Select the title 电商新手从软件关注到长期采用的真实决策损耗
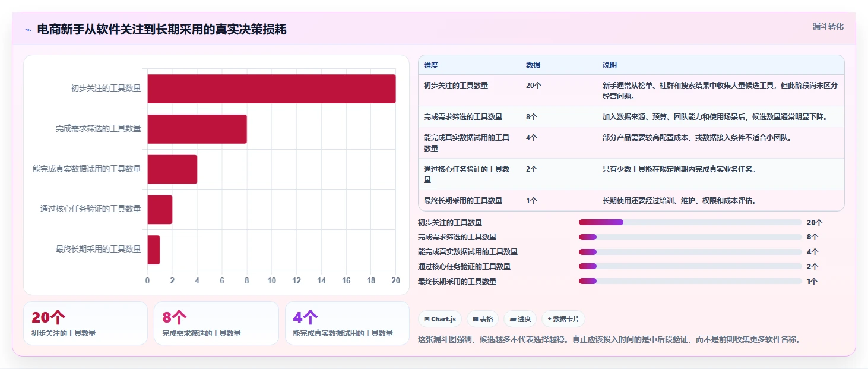The image size is (868, 369). (161, 29)
